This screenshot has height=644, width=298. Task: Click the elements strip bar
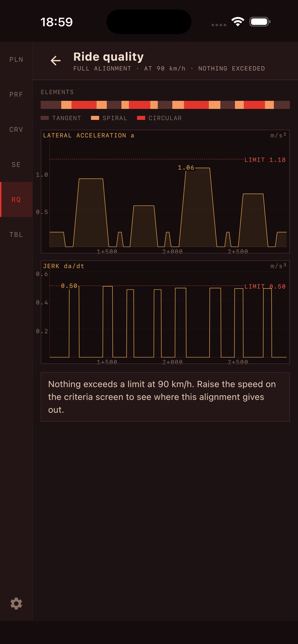tap(165, 105)
